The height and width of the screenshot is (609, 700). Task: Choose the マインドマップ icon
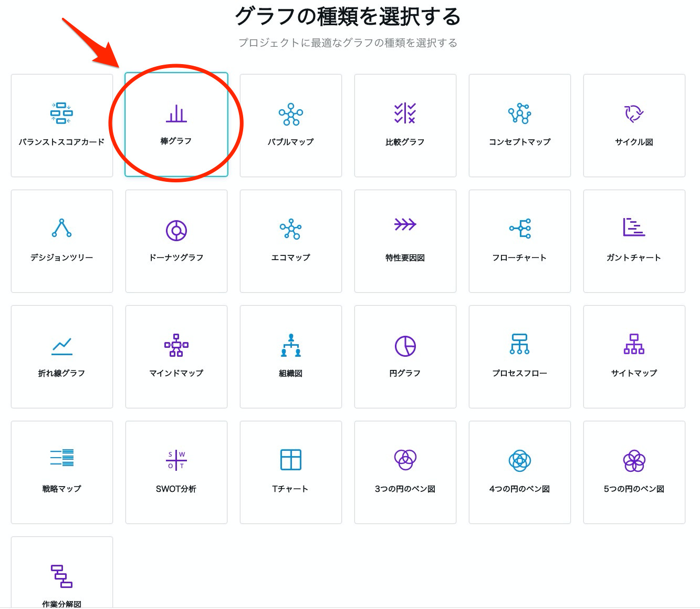click(x=176, y=345)
